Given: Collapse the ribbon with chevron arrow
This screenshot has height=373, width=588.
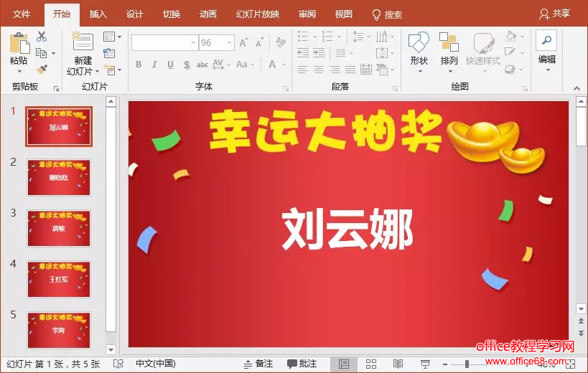Looking at the screenshot, I should (x=577, y=88).
